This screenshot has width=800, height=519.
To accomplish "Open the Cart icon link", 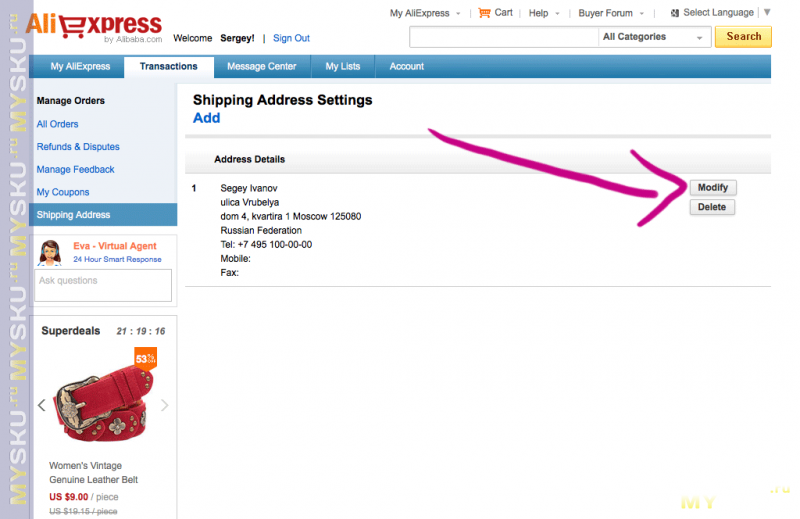I will [485, 13].
